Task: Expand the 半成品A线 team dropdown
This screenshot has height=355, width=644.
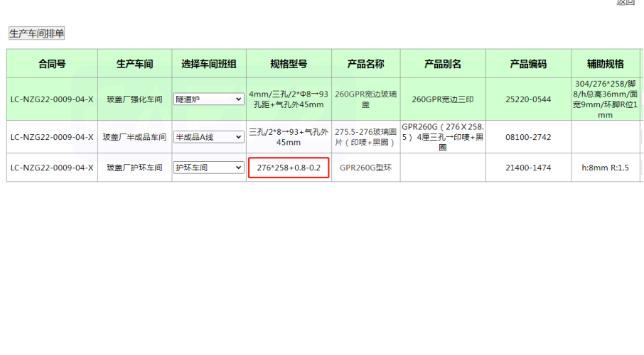Action: pyautogui.click(x=208, y=137)
